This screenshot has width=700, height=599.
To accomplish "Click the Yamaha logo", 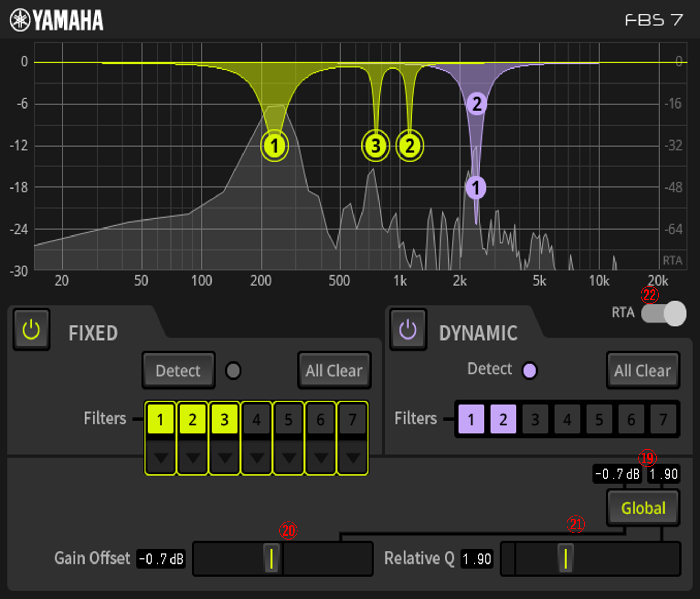I will pos(57,20).
